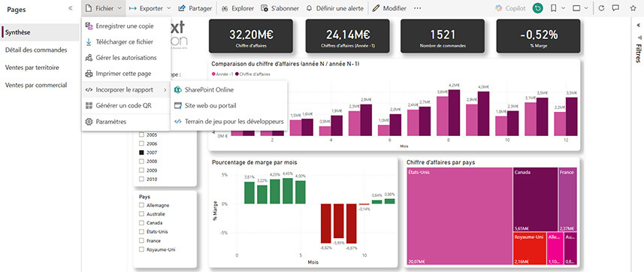Tick the Allemagne country checkbox
The image size is (644, 272).
point(142,205)
